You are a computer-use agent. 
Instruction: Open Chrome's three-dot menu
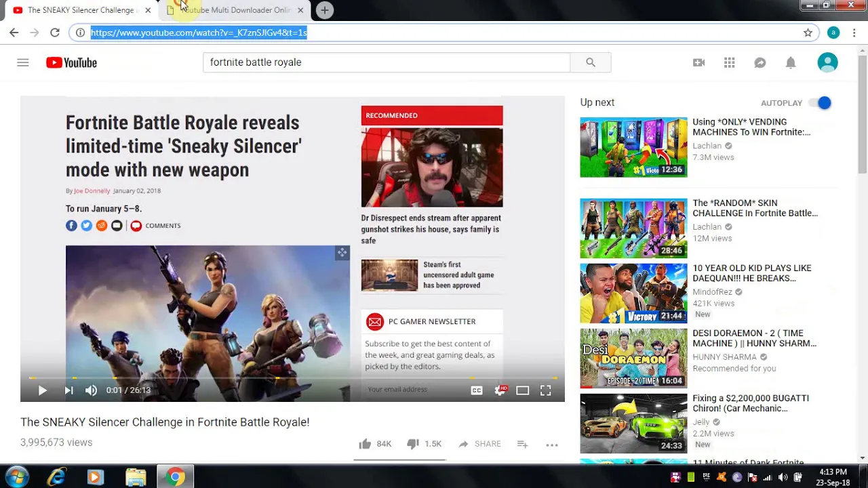click(x=854, y=33)
